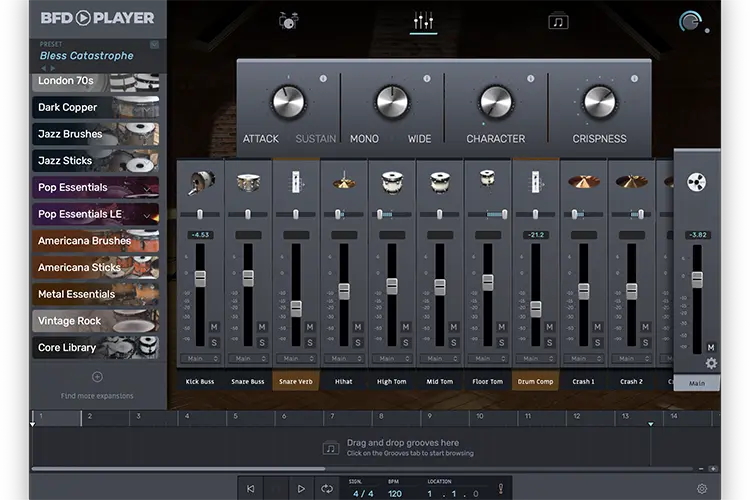This screenshot has width=750, height=500.
Task: Select the Core Library expansion
Action: click(96, 347)
